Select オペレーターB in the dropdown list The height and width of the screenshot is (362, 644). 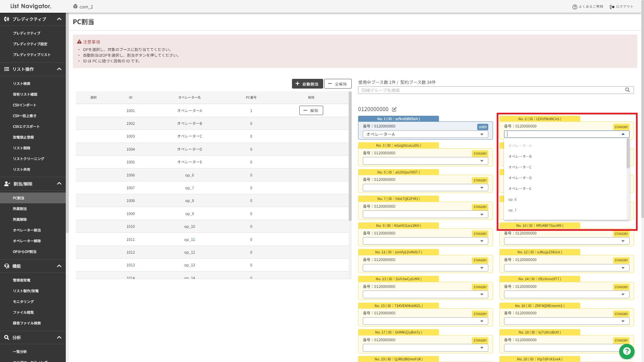(565, 156)
